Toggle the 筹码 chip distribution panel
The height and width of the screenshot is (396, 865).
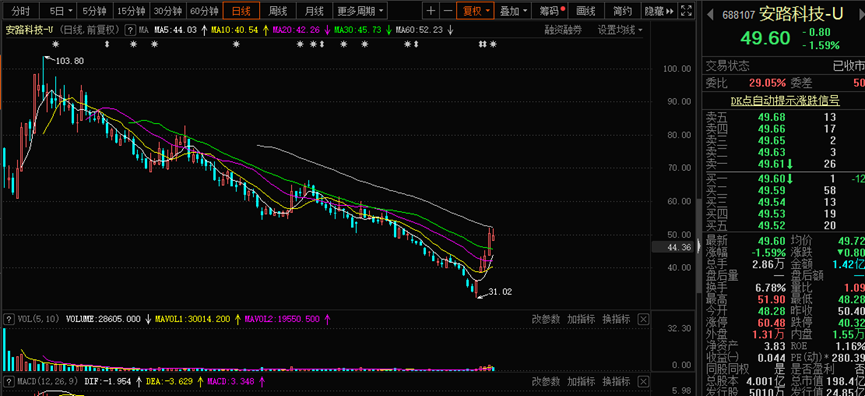(x=549, y=10)
